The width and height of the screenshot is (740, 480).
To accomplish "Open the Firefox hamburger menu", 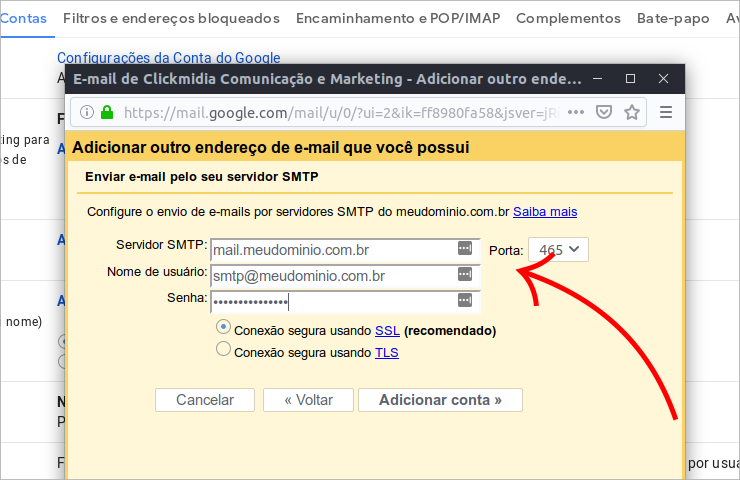I will [666, 112].
